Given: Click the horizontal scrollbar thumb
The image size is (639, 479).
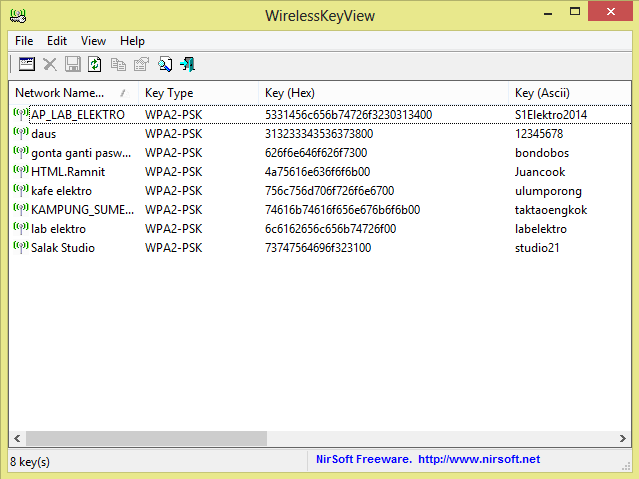Looking at the screenshot, I should (x=146, y=439).
